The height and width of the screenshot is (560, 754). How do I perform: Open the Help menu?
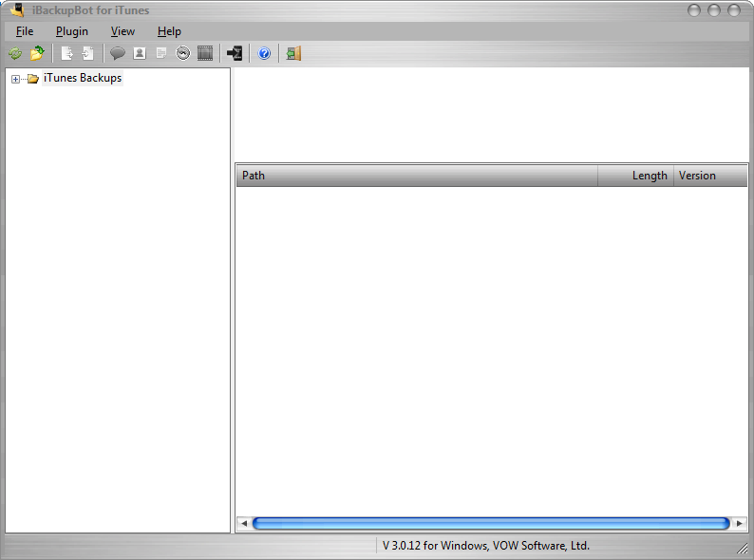(x=169, y=31)
